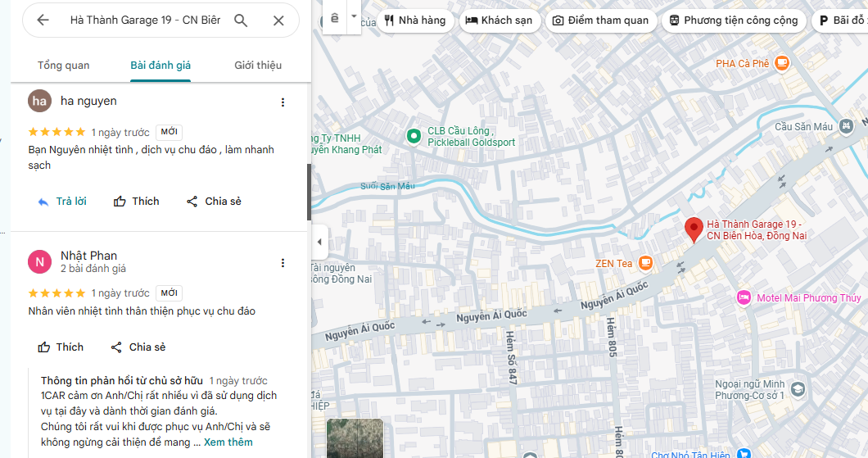Select the red Hà Thành Garage 19 pin
This screenshot has height=458, width=868.
[x=694, y=230]
